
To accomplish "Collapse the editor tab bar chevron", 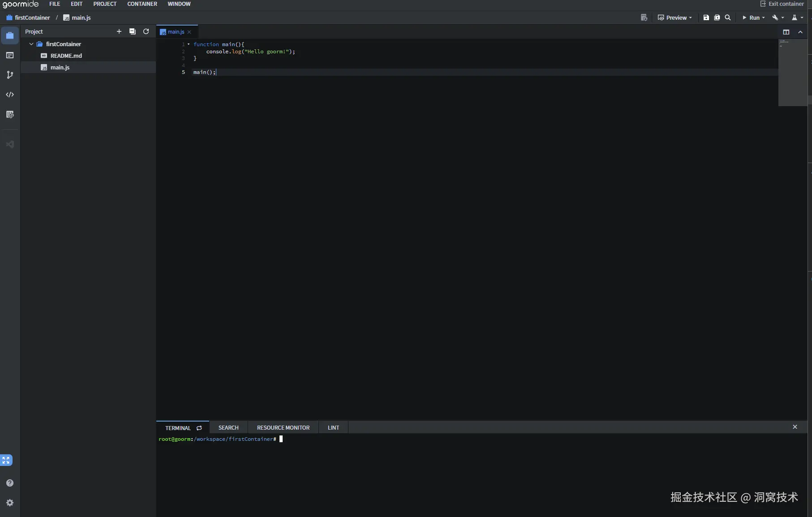I will pos(800,32).
